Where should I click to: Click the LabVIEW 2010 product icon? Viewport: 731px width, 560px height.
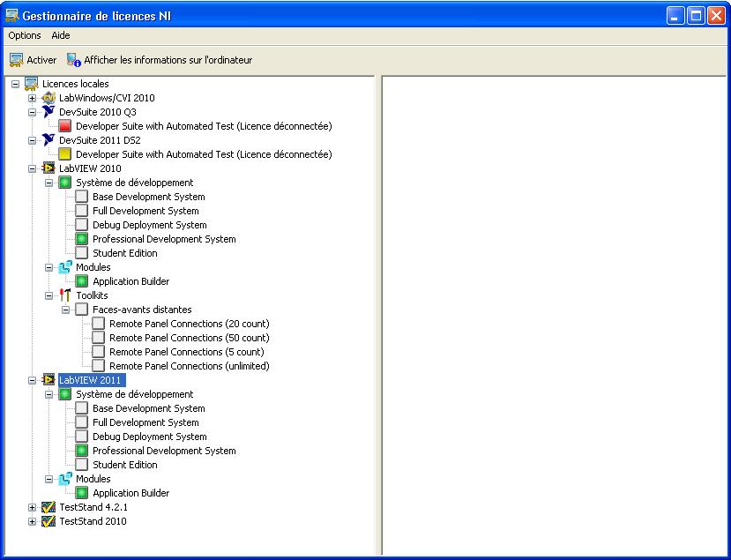tap(48, 168)
